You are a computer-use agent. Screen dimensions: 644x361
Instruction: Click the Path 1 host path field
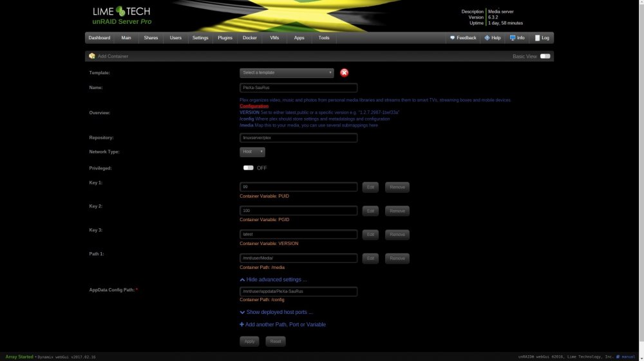pos(299,259)
